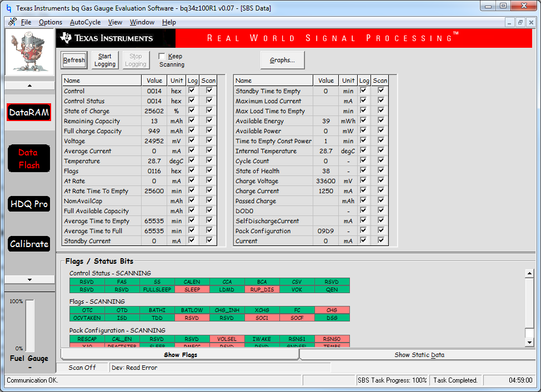
Task: Click the Stop Logging button
Action: [136, 60]
